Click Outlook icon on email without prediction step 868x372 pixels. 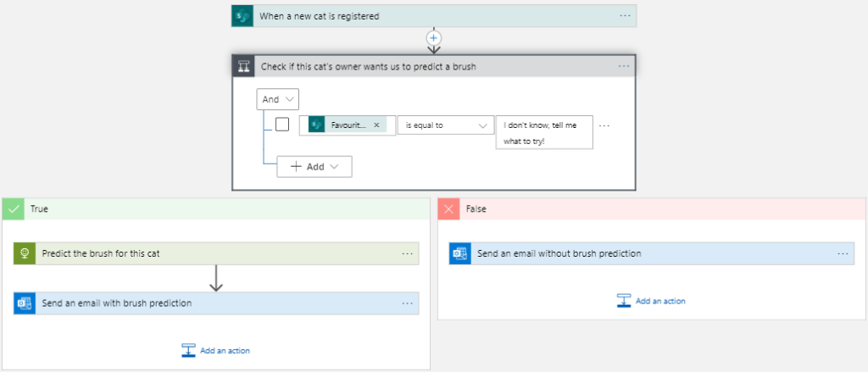pos(460,253)
